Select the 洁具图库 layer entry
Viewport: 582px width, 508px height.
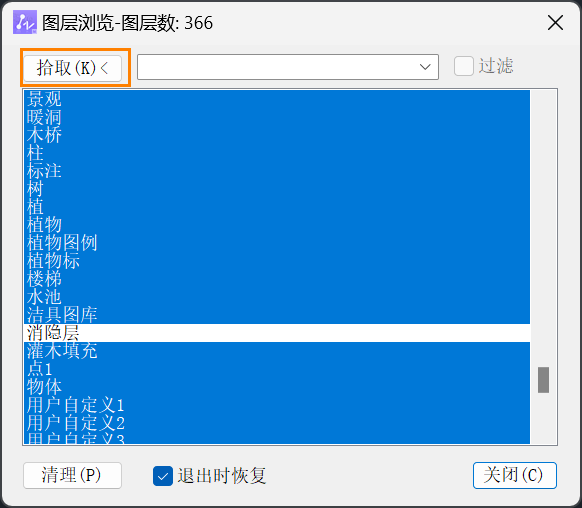point(277,315)
